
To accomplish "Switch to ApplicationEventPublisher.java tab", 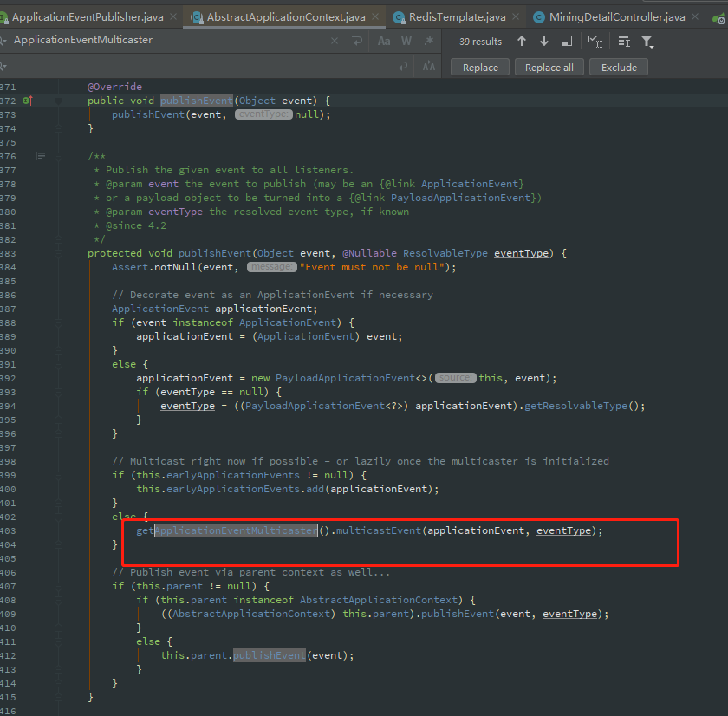I will [x=88, y=17].
